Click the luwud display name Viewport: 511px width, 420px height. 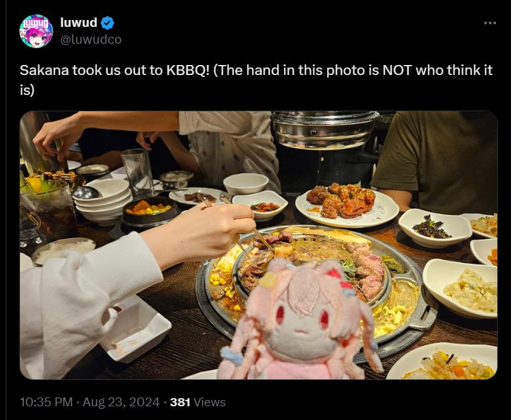tap(79, 22)
